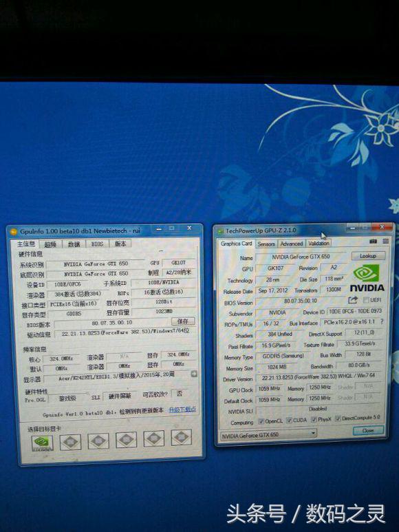This screenshot has height=532, width=399.
Task: Click the Bus Interface value PCIe x16 2.0
Action: tap(349, 321)
